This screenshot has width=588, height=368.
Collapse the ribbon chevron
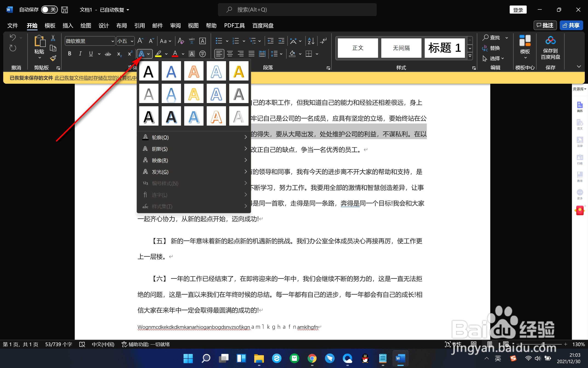point(579,66)
